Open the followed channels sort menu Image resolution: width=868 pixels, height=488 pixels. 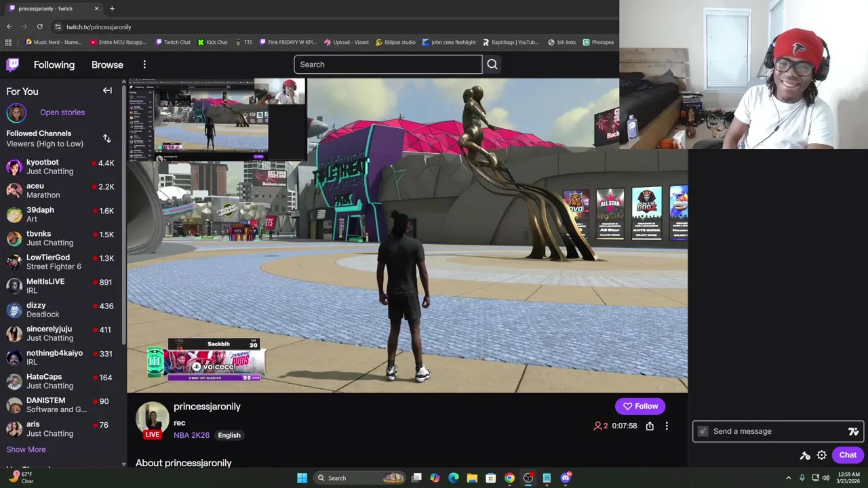(x=106, y=138)
